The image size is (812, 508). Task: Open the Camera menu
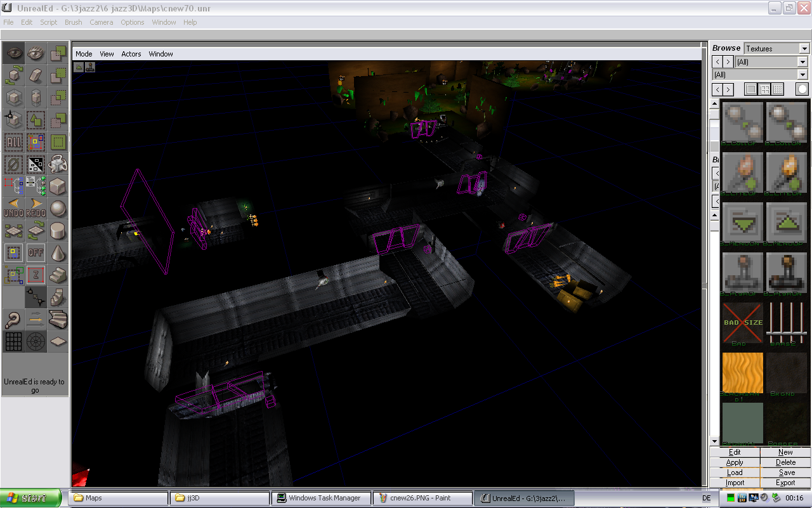point(101,22)
